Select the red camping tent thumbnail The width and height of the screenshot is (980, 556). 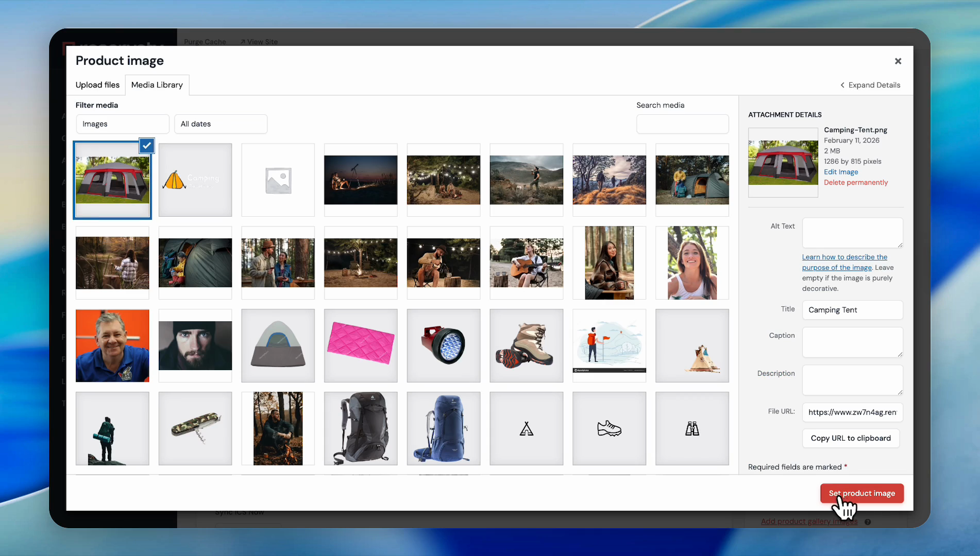pos(112,180)
